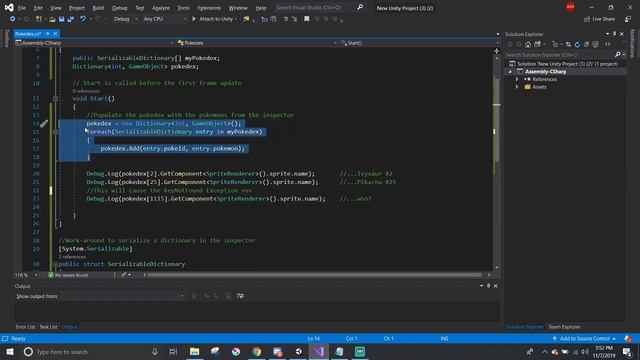The height and width of the screenshot is (360, 640).
Task: Switch to the Team Explorer tab
Action: (x=564, y=327)
